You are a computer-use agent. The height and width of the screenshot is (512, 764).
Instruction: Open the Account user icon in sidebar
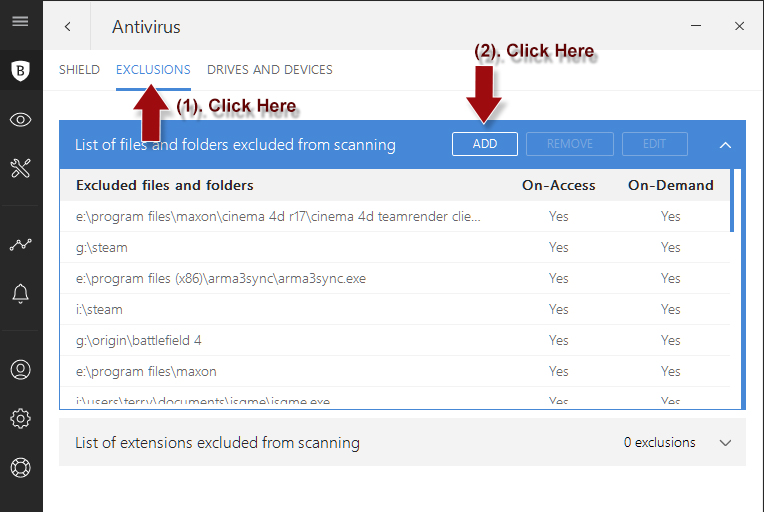click(x=20, y=369)
